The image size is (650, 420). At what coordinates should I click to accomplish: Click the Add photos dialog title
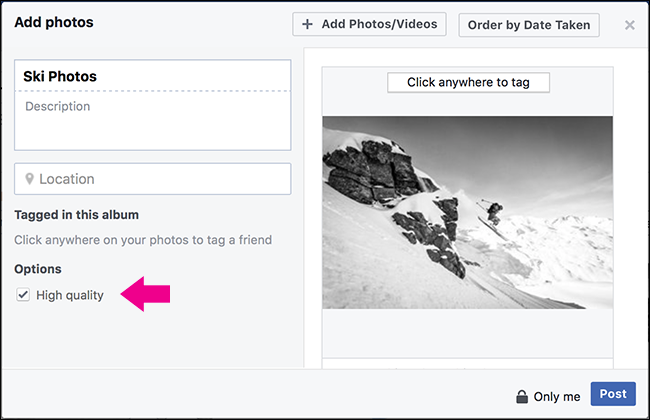pos(54,22)
